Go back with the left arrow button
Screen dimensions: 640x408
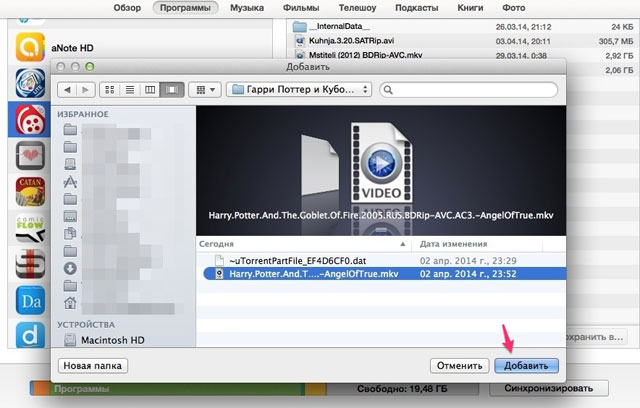point(67,90)
